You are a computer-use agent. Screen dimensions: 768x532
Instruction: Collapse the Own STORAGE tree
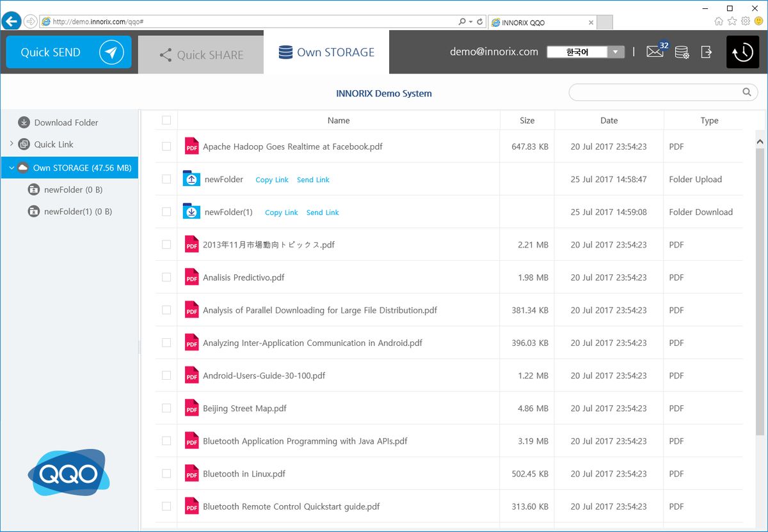click(x=11, y=167)
